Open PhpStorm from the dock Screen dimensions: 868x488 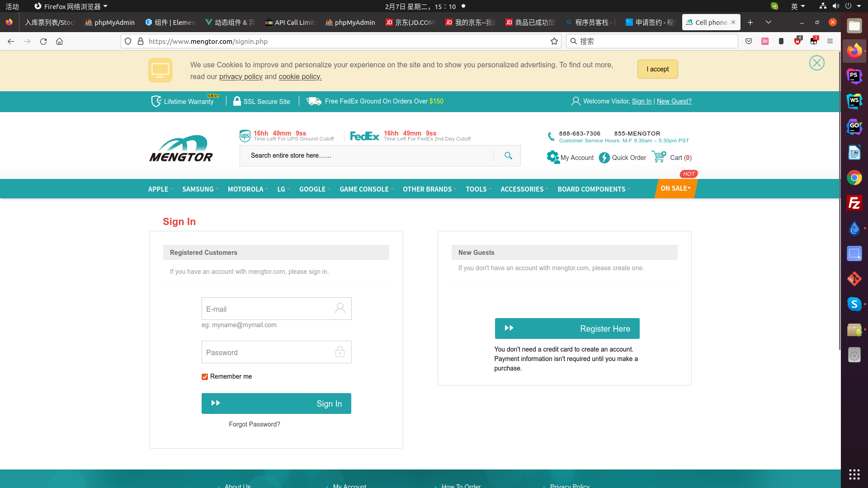tap(854, 76)
